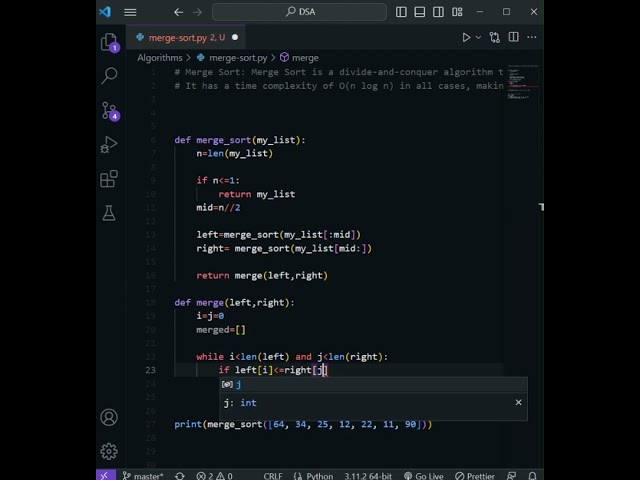Screen dimensions: 640x480
Task: Open the feedback icon in status bar
Action: (511, 476)
